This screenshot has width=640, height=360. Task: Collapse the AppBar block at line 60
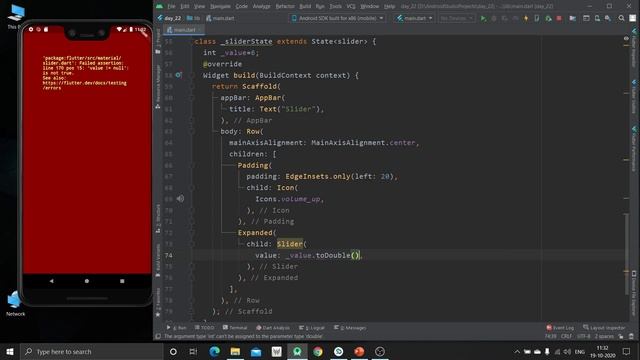[x=191, y=98]
